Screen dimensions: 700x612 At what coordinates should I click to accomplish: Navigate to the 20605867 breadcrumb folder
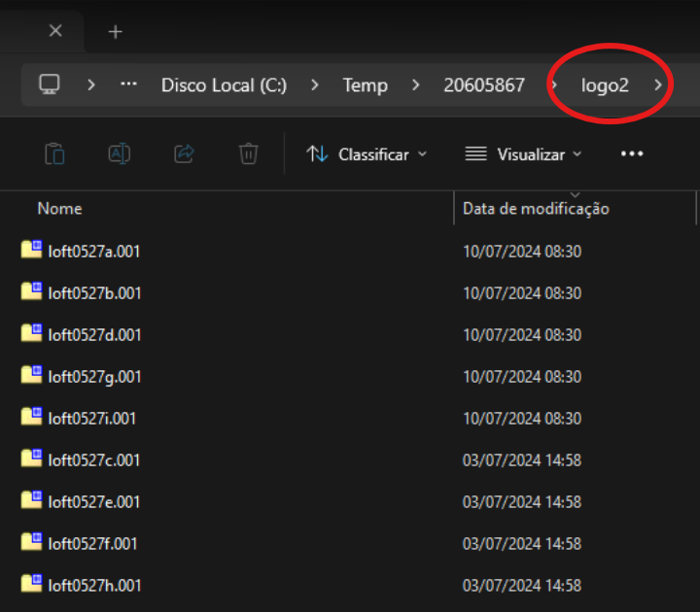(x=484, y=85)
